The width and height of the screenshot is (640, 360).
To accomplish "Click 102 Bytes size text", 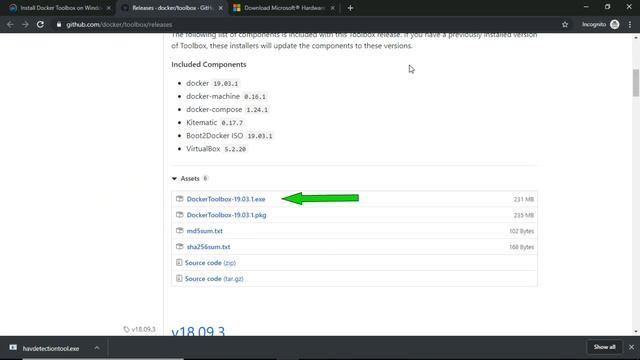I will tap(522, 231).
